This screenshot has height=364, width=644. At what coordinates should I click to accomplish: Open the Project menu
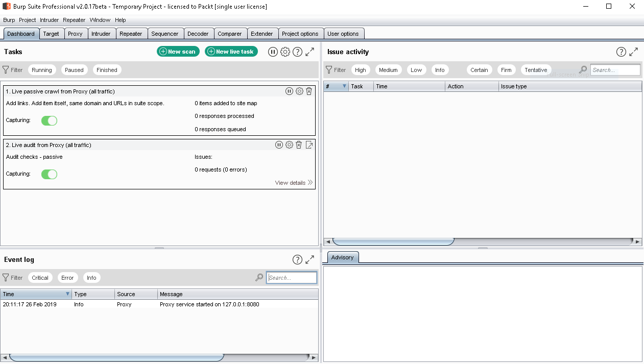(28, 20)
